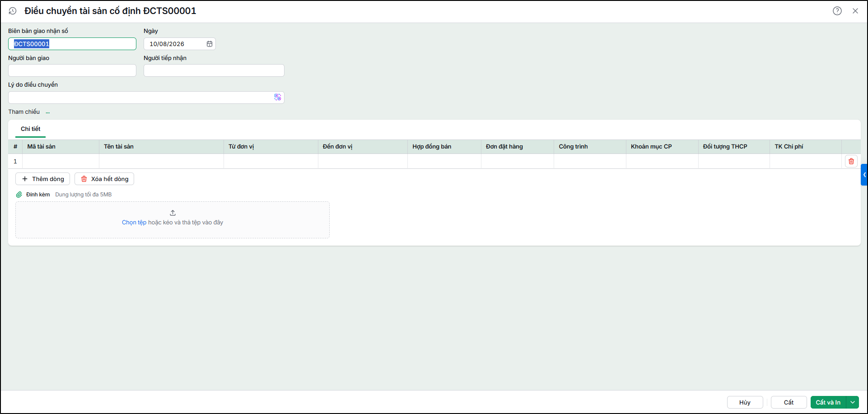Switch to the Chi tiết tab
This screenshot has width=868, height=414.
(30, 129)
